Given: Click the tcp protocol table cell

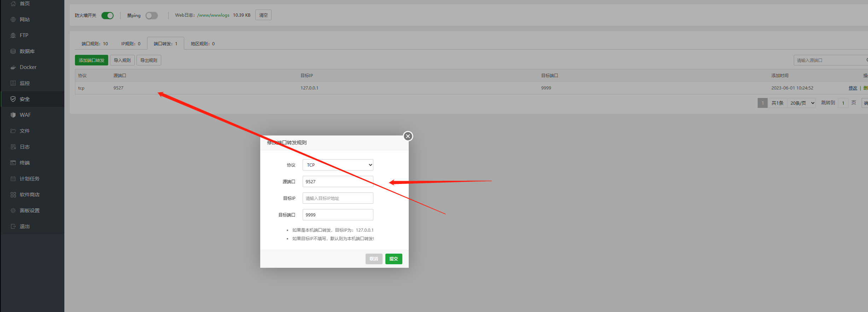Looking at the screenshot, I should [81, 88].
